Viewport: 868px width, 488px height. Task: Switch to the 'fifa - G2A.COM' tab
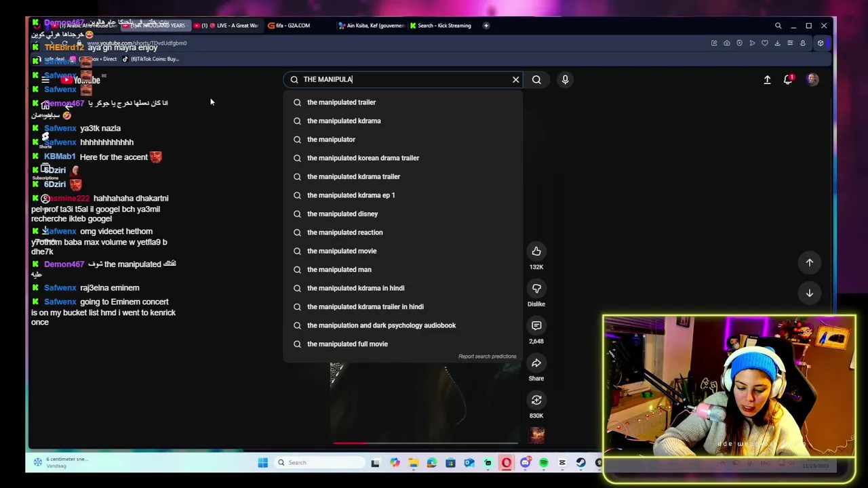[293, 26]
